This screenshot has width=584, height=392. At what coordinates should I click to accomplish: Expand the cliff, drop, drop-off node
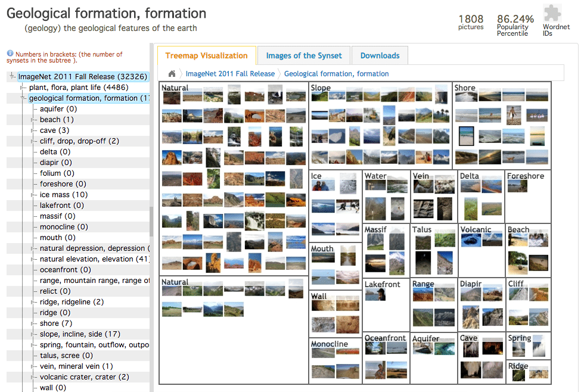[x=33, y=141]
